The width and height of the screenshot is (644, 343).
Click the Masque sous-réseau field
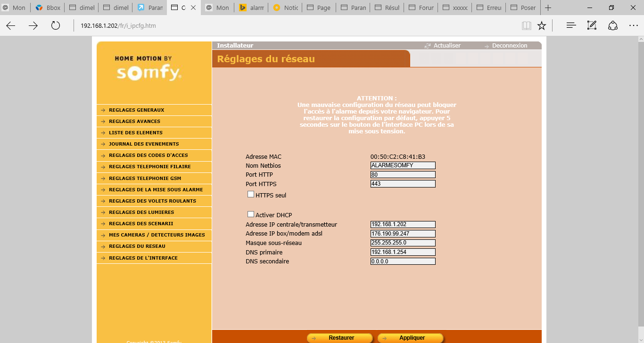click(x=403, y=243)
